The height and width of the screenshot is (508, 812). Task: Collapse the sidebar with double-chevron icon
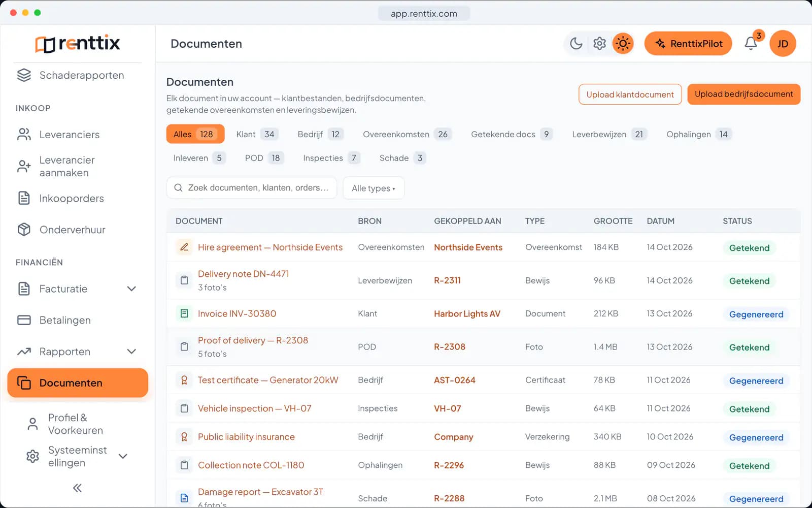point(77,488)
